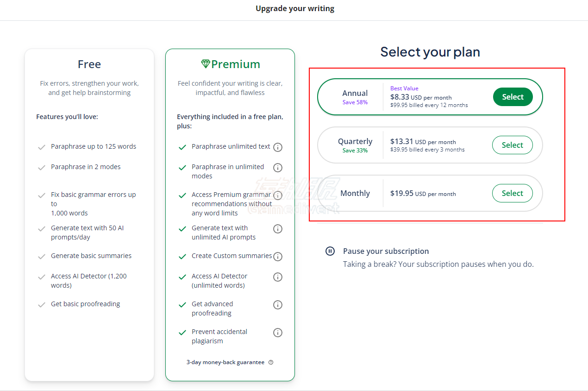This screenshot has height=391, width=588.
Task: Click the Premium diamond icon
Action: [206, 64]
